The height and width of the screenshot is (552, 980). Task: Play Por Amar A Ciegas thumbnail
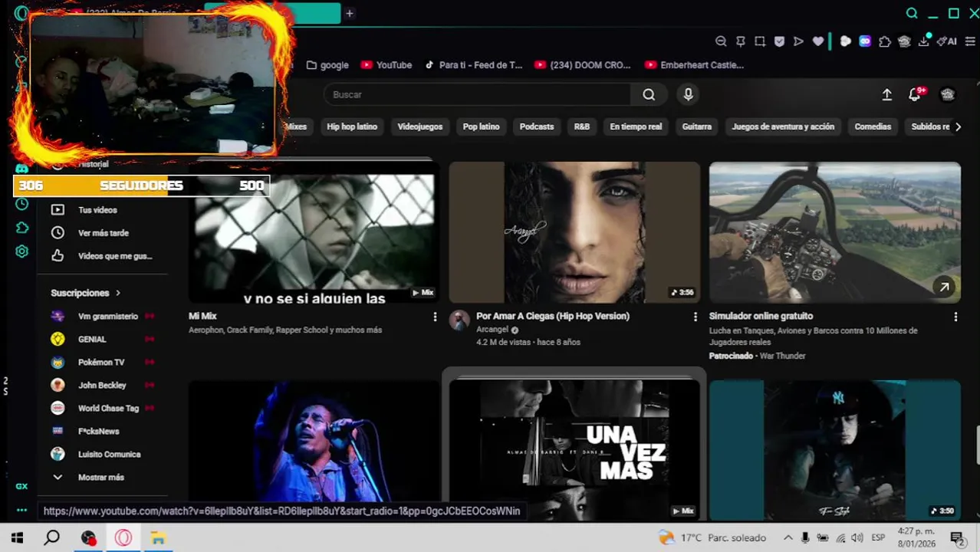(x=574, y=232)
